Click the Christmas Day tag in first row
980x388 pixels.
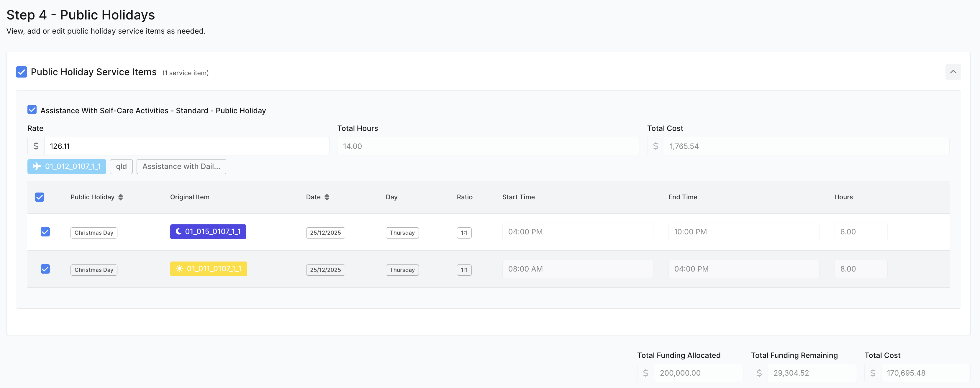[94, 232]
